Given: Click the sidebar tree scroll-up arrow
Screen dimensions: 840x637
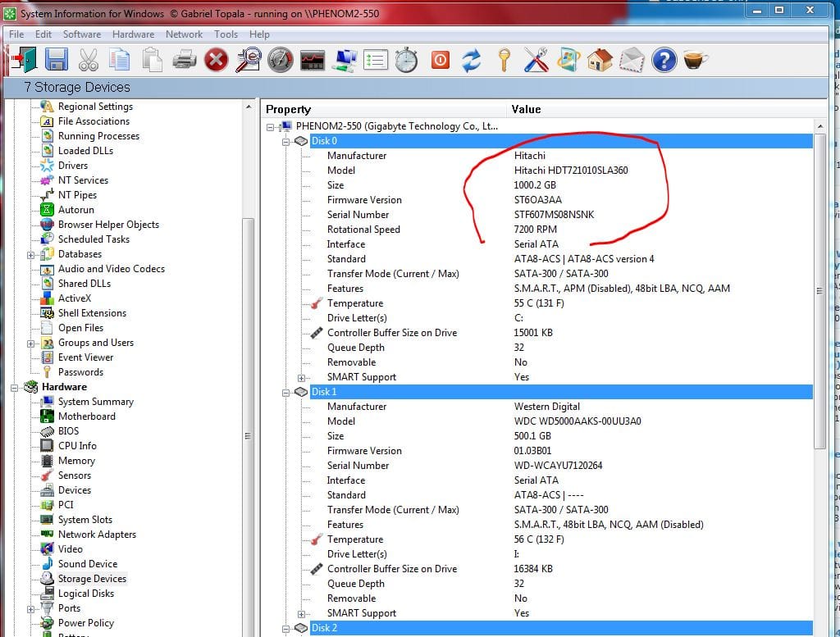Looking at the screenshot, I should pyautogui.click(x=248, y=107).
